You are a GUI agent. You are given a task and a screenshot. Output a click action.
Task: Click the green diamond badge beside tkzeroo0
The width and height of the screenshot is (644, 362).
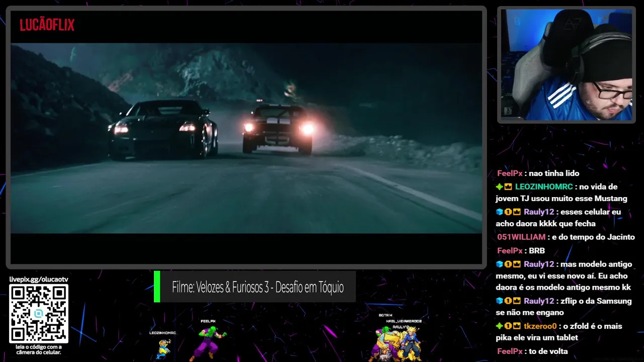[x=499, y=326]
